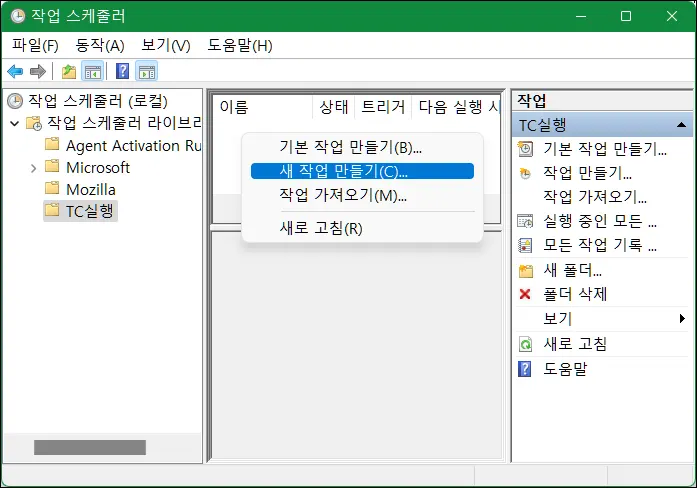
Task: Click 실행 중인 모든 ... action link
Action: 600,221
